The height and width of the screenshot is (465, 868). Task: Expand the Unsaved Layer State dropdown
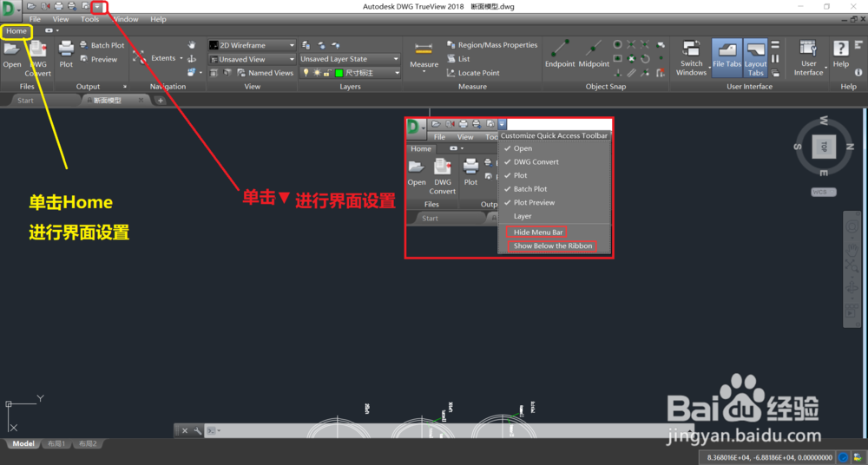(396, 59)
